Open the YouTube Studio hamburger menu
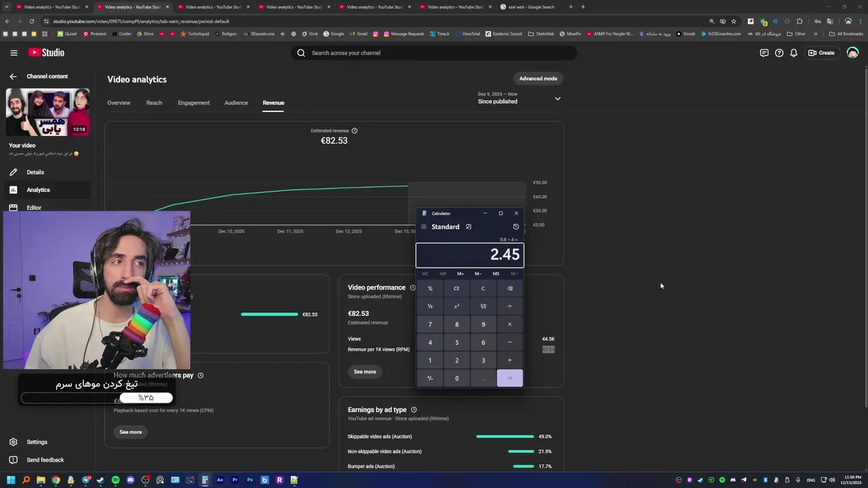Viewport: 868px width, 488px height. [14, 53]
